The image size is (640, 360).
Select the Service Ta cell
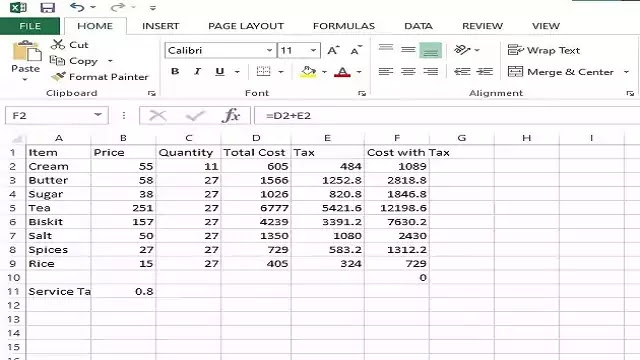(59, 291)
